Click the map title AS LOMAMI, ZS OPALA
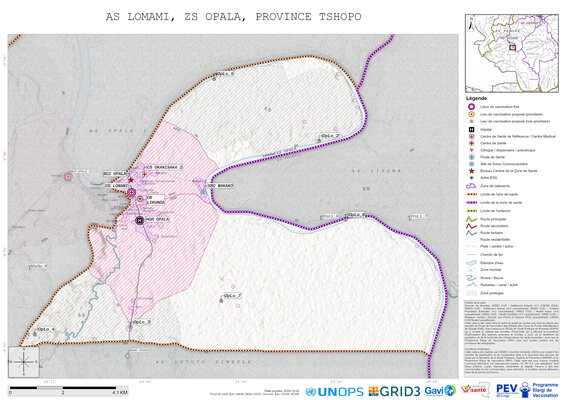566x400 pixels. pyautogui.click(x=233, y=17)
